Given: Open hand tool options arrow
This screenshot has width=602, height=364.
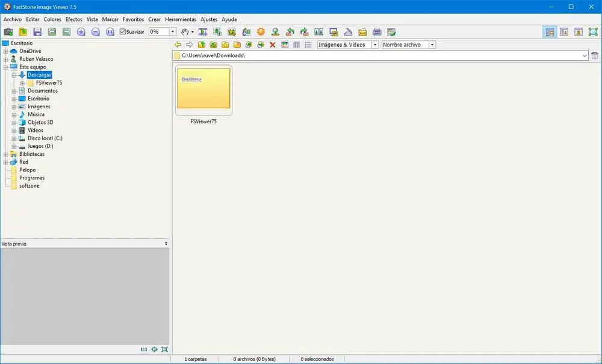Looking at the screenshot, I should pos(193,32).
